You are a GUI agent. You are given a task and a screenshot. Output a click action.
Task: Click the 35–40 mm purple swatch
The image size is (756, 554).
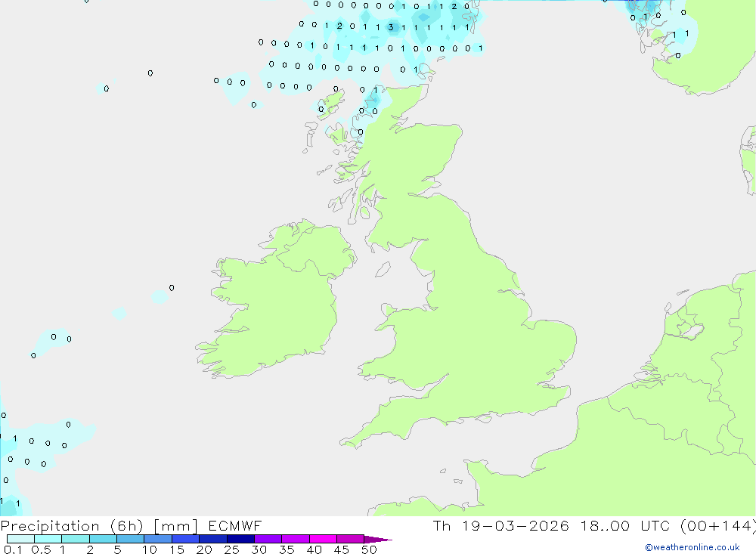(295, 539)
